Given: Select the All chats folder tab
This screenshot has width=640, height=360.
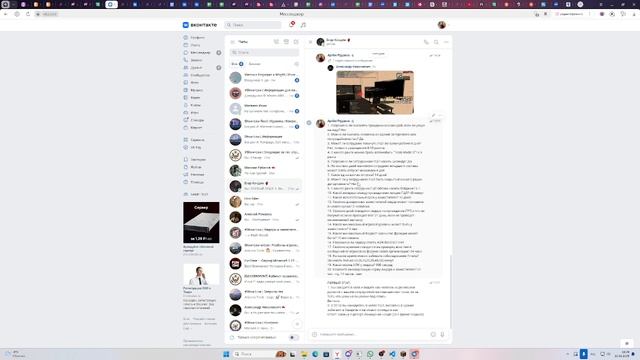Looking at the screenshot, I should tap(237, 64).
